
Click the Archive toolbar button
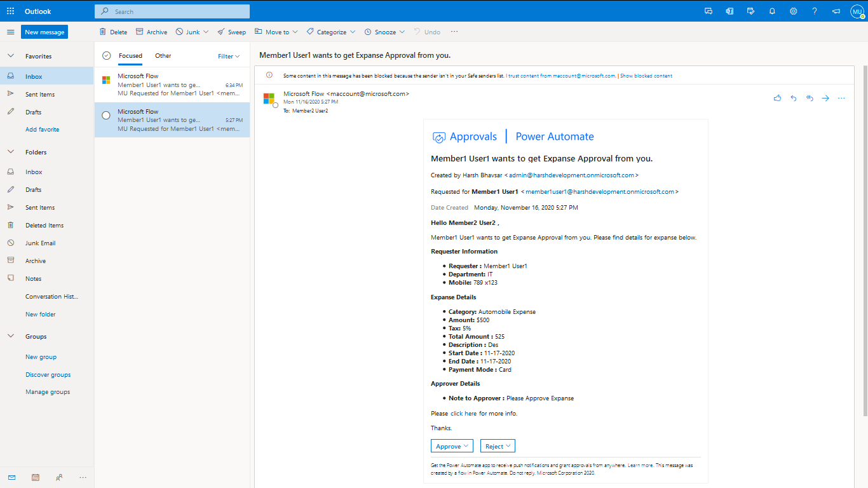pos(151,32)
